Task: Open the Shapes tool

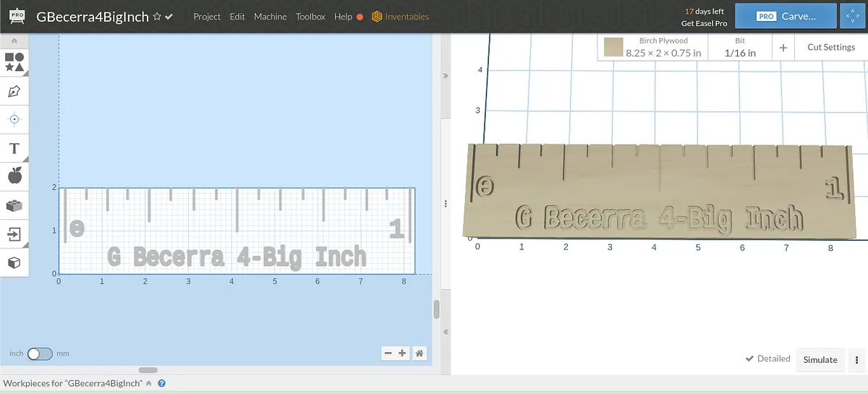Action: pos(14,62)
